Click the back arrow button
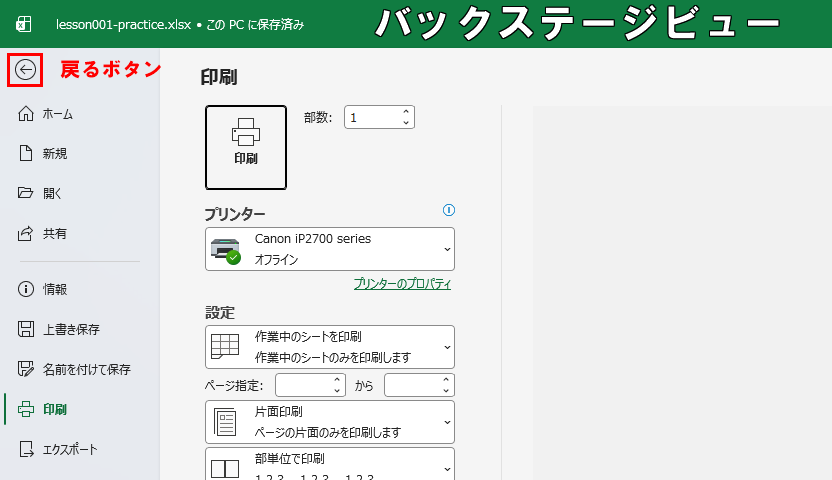Image resolution: width=832 pixels, height=480 pixels. pos(25,69)
